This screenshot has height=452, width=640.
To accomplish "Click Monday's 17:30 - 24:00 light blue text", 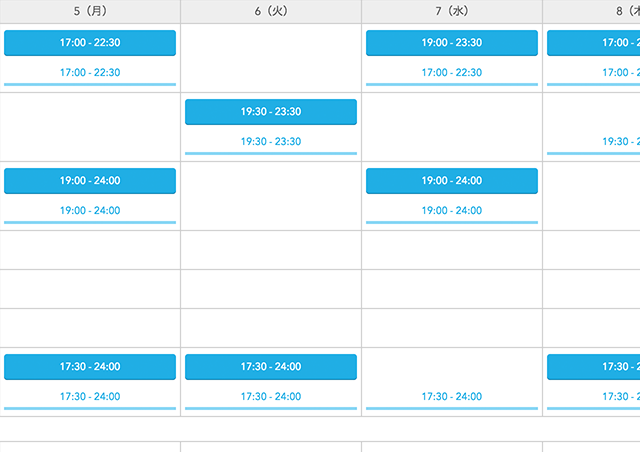I will [x=90, y=397].
